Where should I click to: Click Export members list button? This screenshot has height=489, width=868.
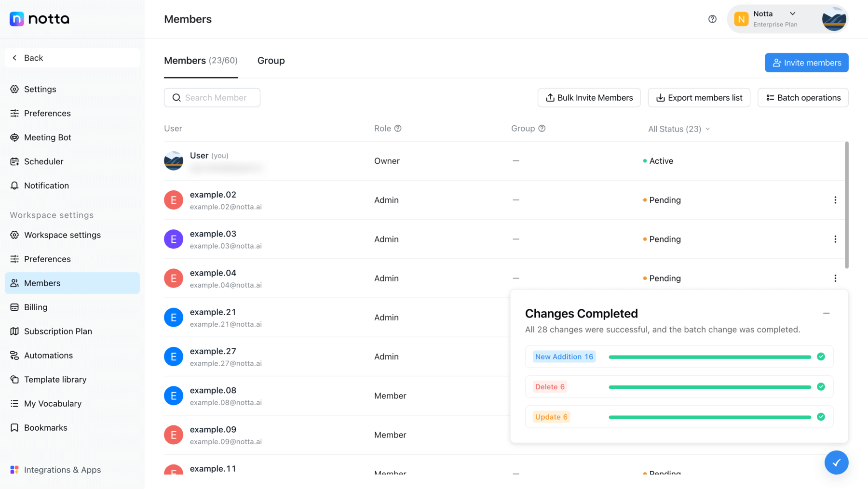click(699, 97)
